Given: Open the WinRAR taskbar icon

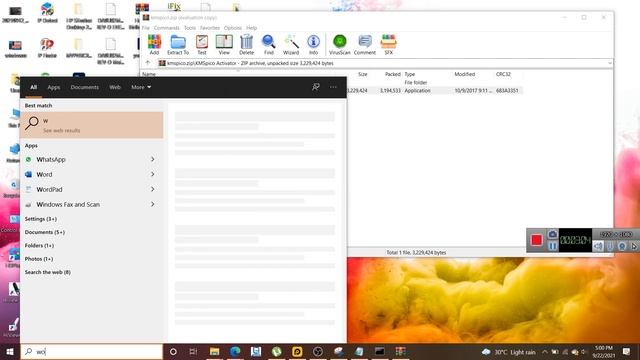Looking at the screenshot, I should click(400, 351).
